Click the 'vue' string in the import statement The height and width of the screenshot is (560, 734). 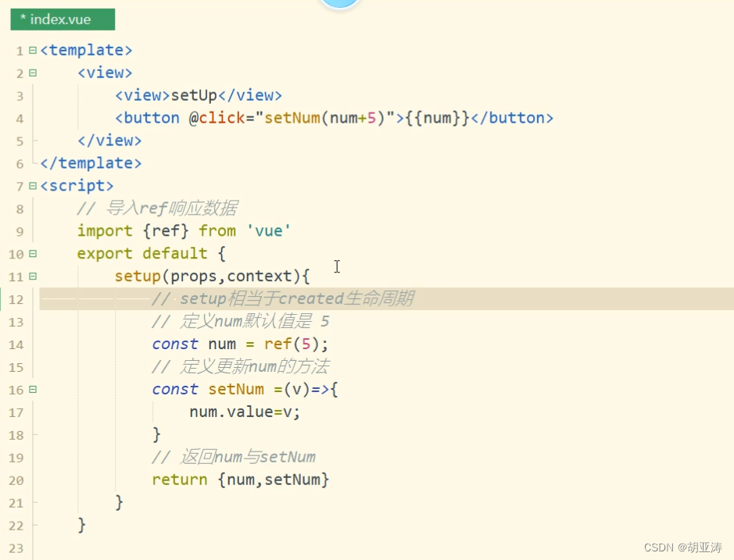(269, 231)
